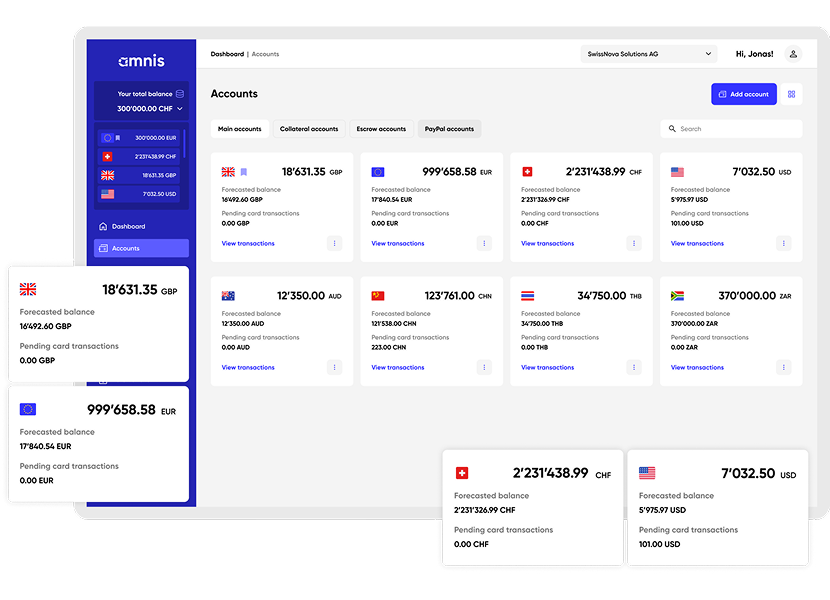The width and height of the screenshot is (830, 600).
Task: Expand the total balance CHF currency dropdown
Action: 180,108
